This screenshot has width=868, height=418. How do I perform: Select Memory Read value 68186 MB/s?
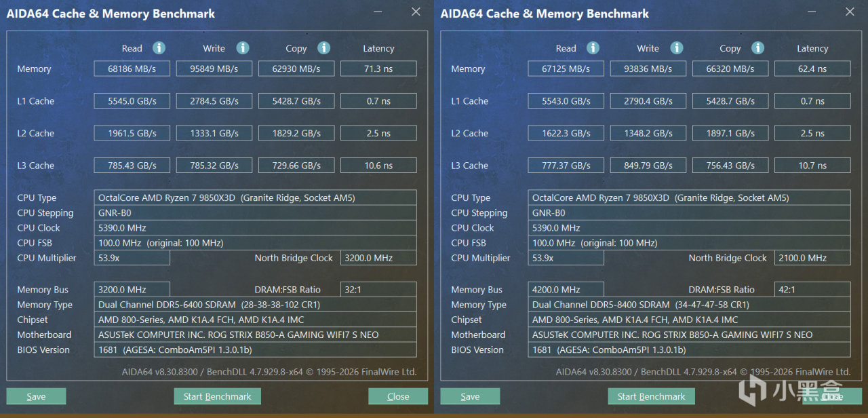click(x=132, y=69)
